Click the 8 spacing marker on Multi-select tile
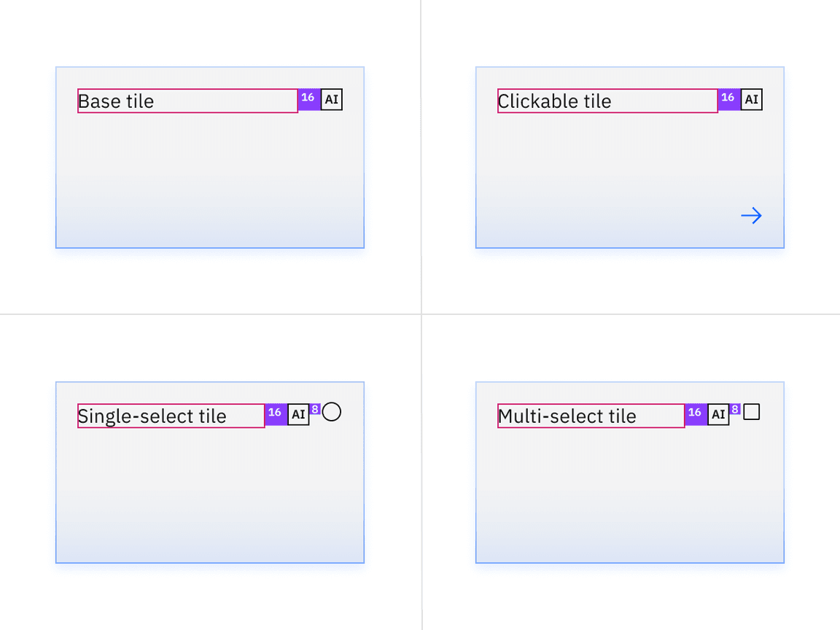This screenshot has height=630, width=840. click(735, 409)
